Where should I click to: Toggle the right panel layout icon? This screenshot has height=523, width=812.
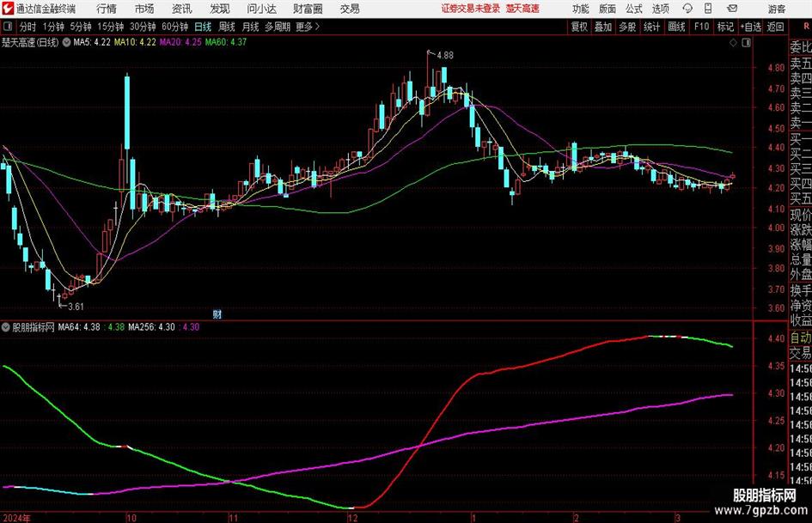tap(746, 43)
